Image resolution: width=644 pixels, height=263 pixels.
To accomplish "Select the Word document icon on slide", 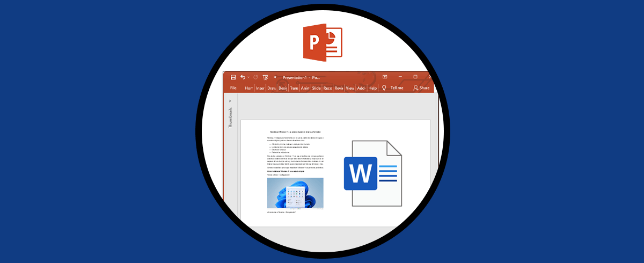I will (x=373, y=173).
